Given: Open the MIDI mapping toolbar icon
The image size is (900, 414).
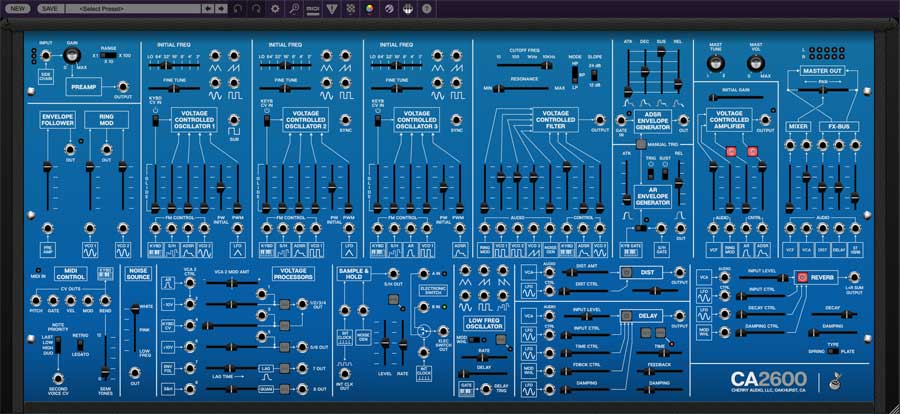Looking at the screenshot, I should pyautogui.click(x=313, y=9).
